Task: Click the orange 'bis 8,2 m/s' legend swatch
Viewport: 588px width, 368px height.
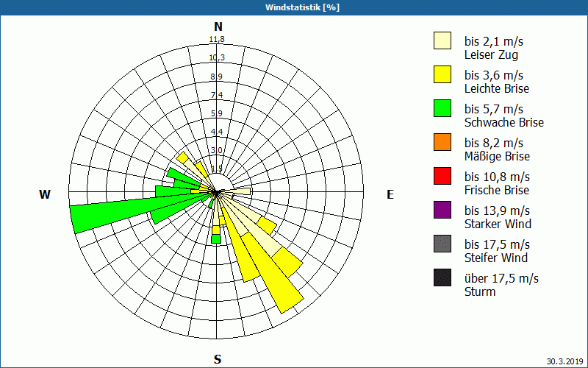Action: 442,142
